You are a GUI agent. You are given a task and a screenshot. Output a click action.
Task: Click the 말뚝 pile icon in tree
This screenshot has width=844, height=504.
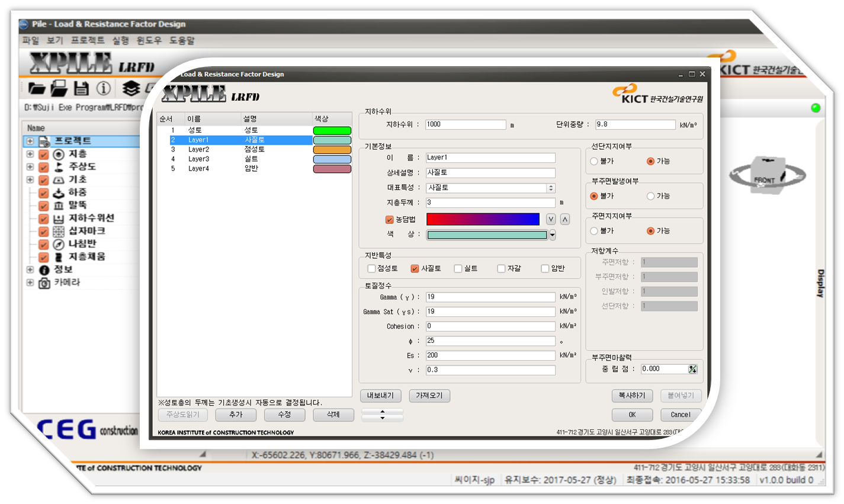point(59,206)
